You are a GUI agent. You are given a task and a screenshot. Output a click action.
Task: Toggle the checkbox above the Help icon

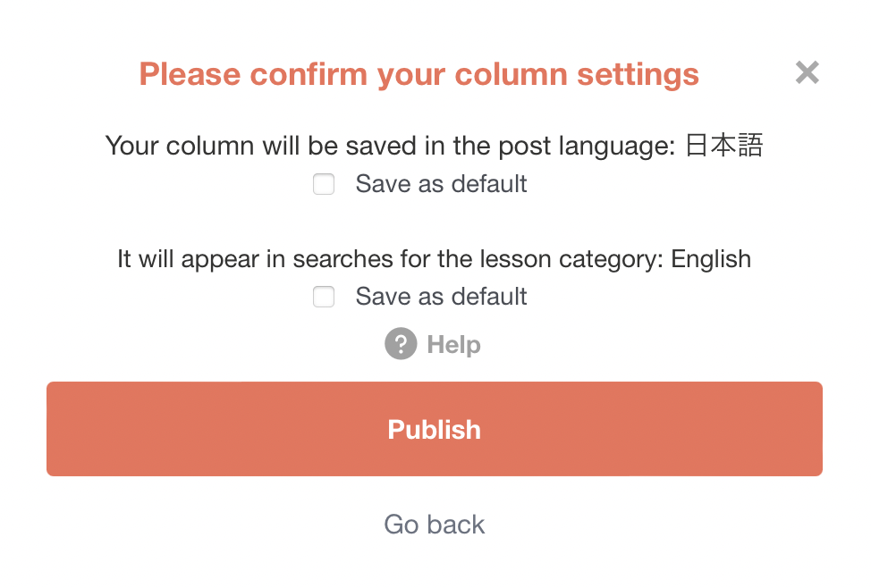click(x=324, y=297)
